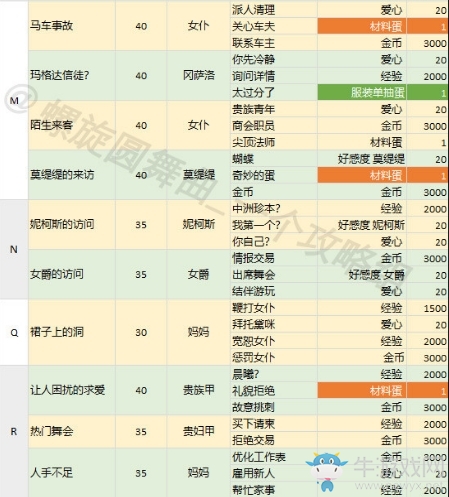Select the 情报交易 choice cell
This screenshot has width=449, height=497.
tap(274, 258)
